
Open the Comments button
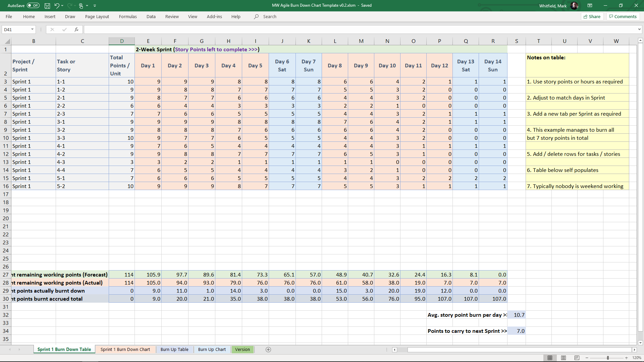point(623,16)
